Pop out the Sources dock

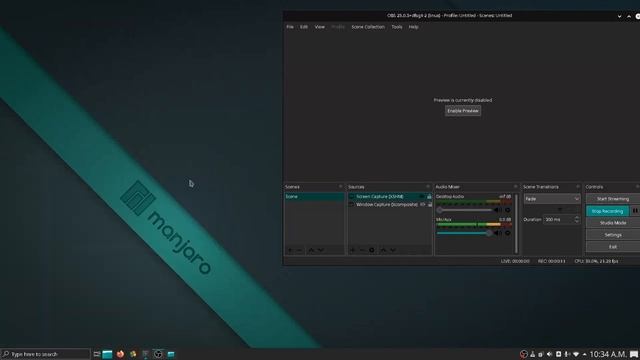(428, 187)
